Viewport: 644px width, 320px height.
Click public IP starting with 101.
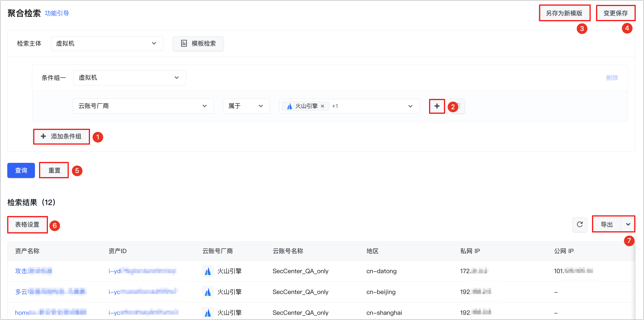[x=574, y=271]
